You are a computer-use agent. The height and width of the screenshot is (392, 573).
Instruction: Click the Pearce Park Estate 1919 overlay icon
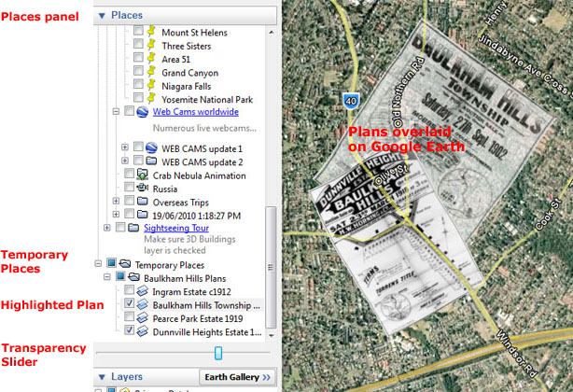[x=142, y=317]
